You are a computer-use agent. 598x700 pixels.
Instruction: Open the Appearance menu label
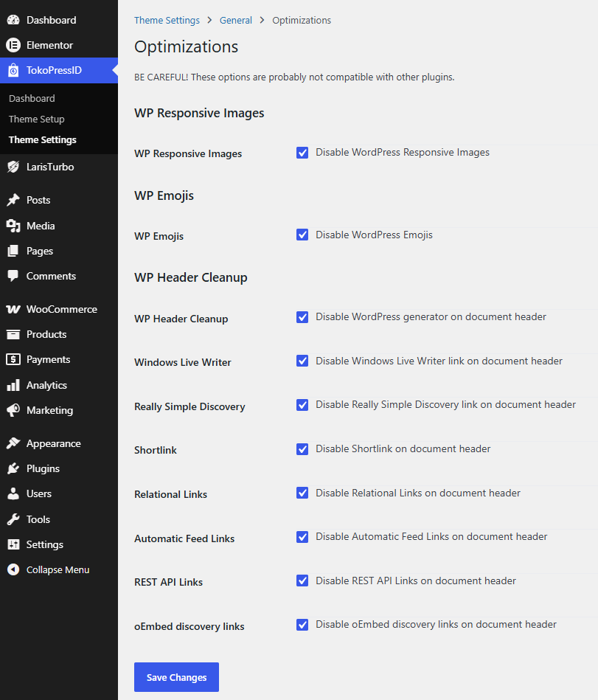[x=54, y=443]
